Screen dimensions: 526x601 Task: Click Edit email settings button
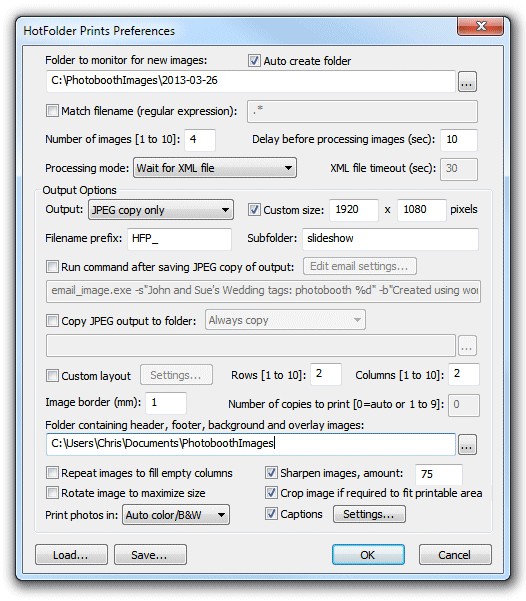[x=360, y=266]
